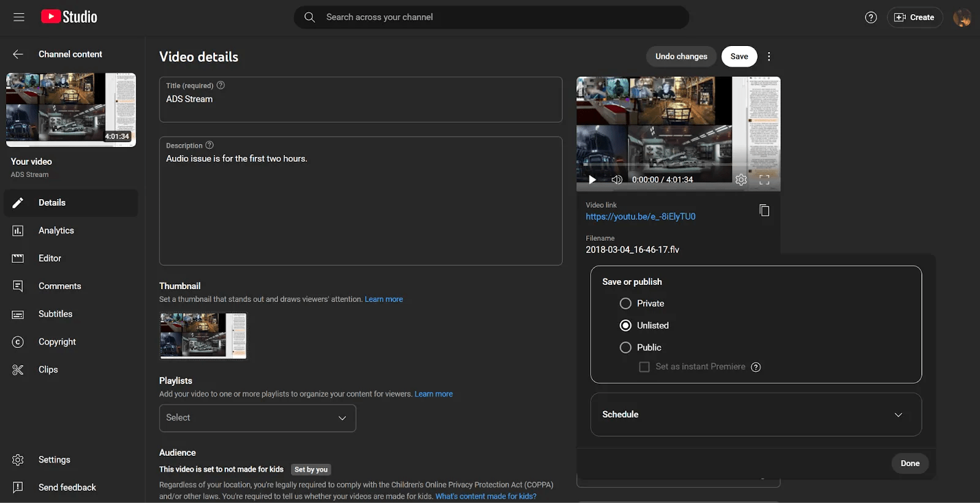
Task: Select the Public visibility option
Action: 625,347
